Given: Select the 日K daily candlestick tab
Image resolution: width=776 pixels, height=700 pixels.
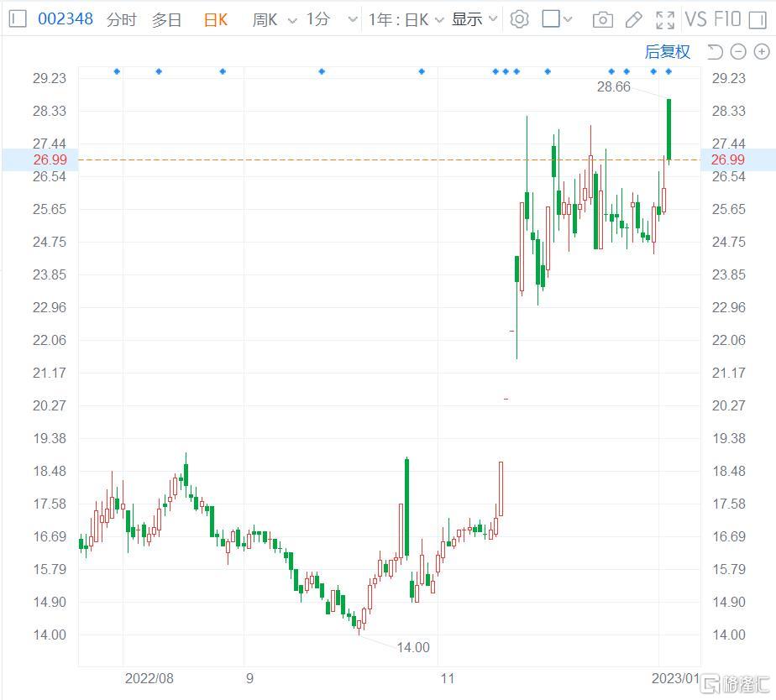Looking at the screenshot, I should pyautogui.click(x=215, y=20).
